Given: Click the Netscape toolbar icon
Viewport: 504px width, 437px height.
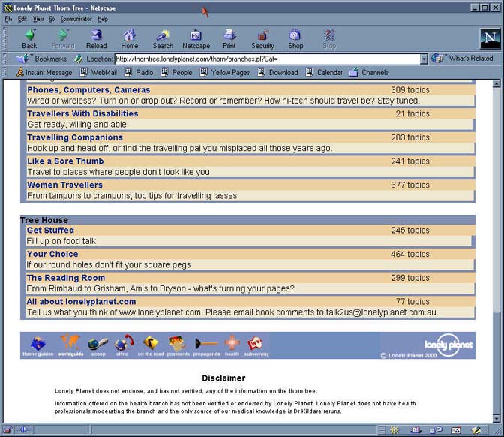Looking at the screenshot, I should (x=196, y=38).
